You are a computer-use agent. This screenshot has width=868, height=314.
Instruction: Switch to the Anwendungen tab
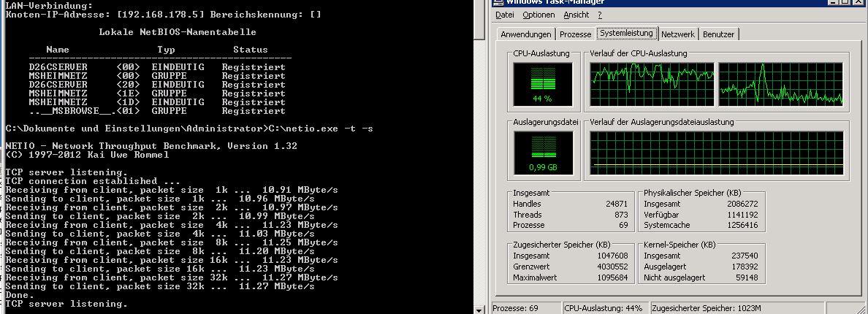525,34
